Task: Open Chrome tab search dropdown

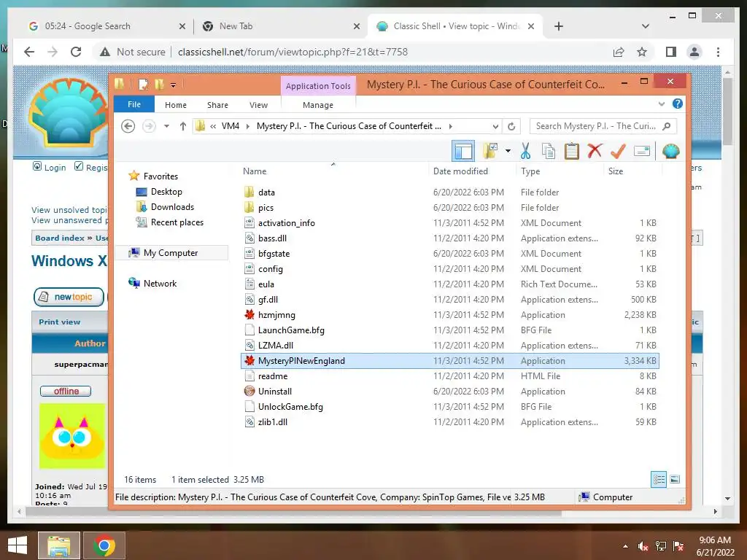Action: pyautogui.click(x=646, y=26)
